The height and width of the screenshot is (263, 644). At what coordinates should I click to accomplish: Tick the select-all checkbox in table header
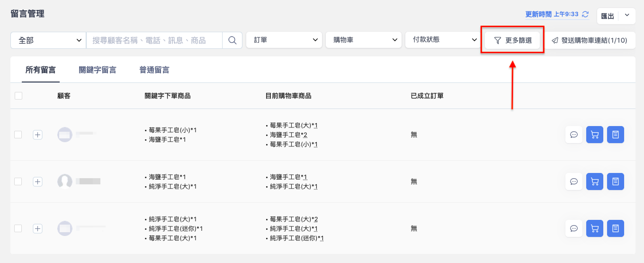pos(18,96)
